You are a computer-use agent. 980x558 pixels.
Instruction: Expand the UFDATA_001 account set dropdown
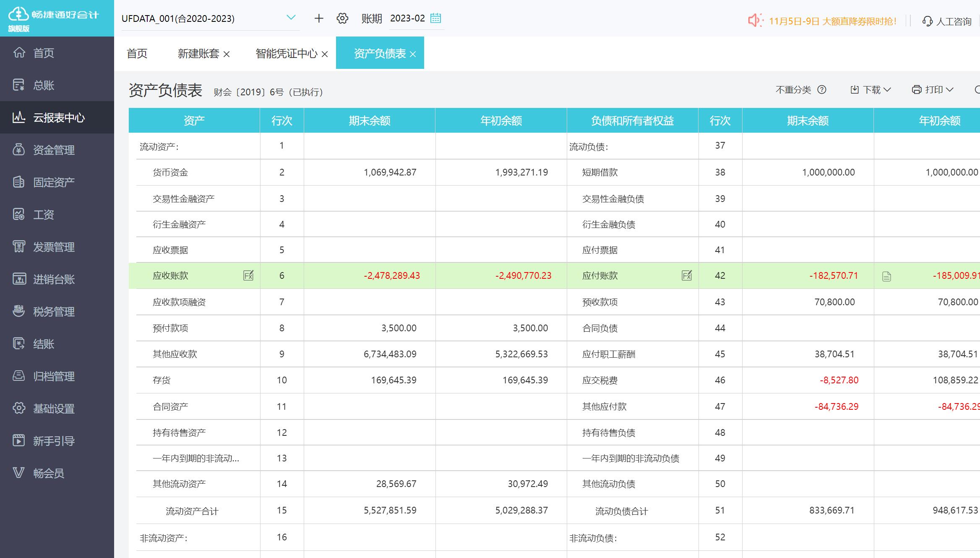(291, 18)
